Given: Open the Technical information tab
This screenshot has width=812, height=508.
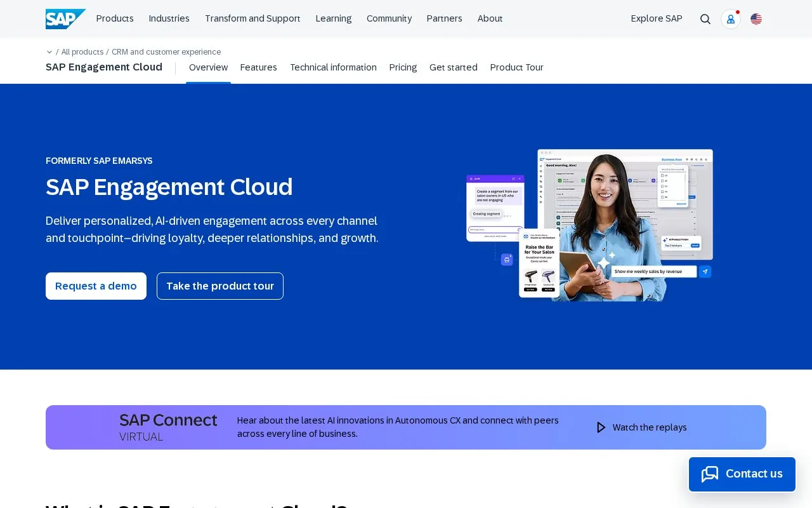Looking at the screenshot, I should click(333, 67).
